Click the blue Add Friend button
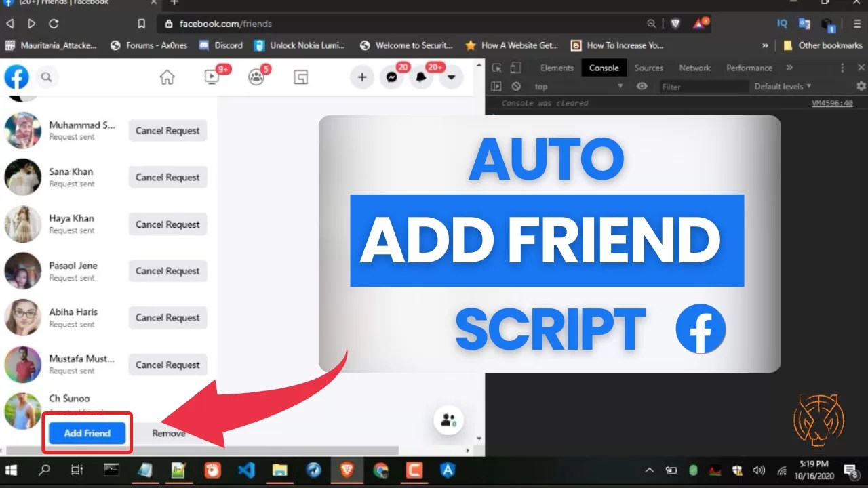The image size is (868, 488). click(87, 433)
